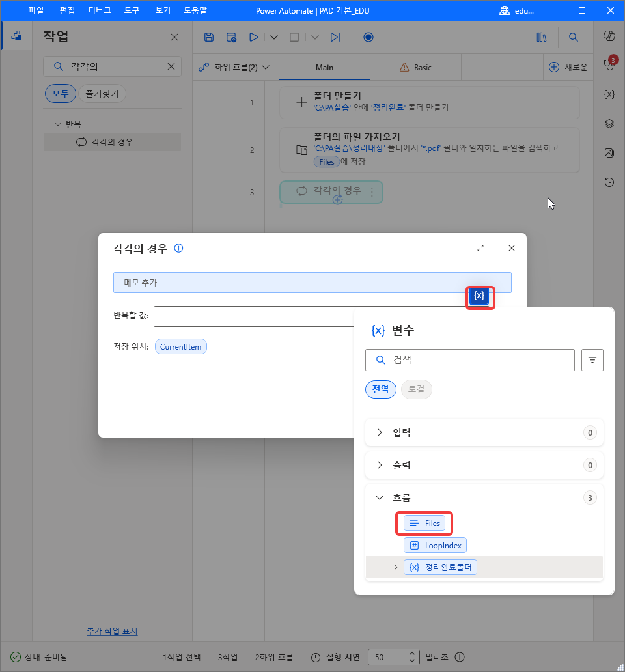The height and width of the screenshot is (672, 625).
Task: Click the Actions pane icon in left rail
Action: coord(16,36)
